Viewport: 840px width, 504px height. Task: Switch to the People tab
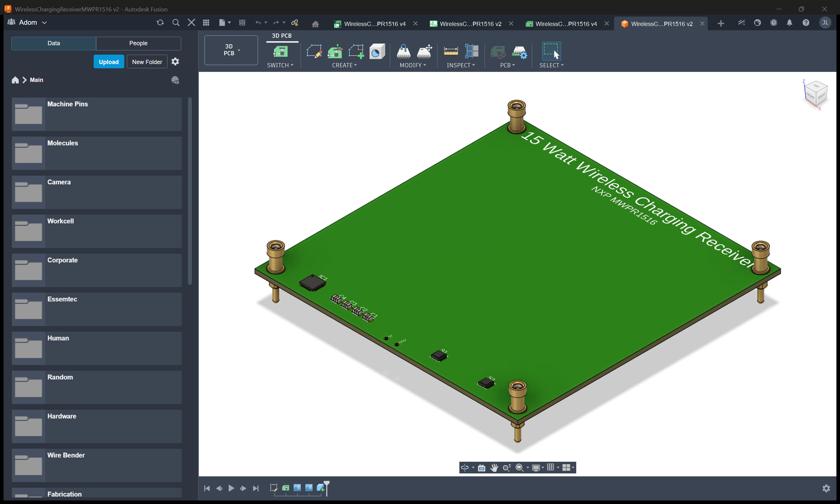pos(138,43)
